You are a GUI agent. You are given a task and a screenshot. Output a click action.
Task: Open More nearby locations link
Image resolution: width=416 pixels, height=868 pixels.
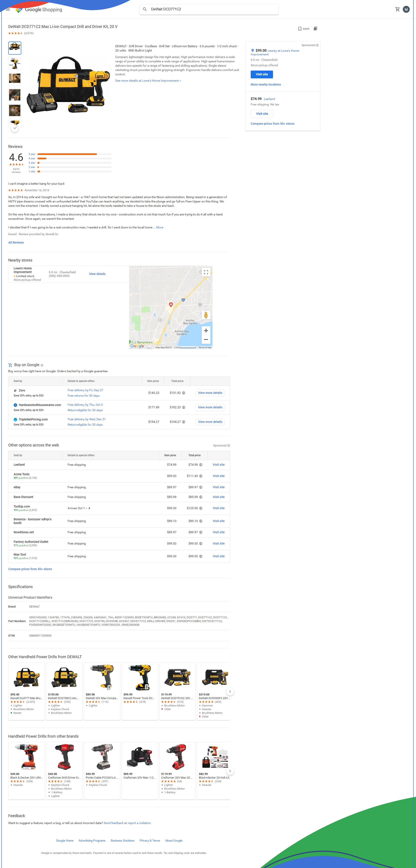[266, 85]
